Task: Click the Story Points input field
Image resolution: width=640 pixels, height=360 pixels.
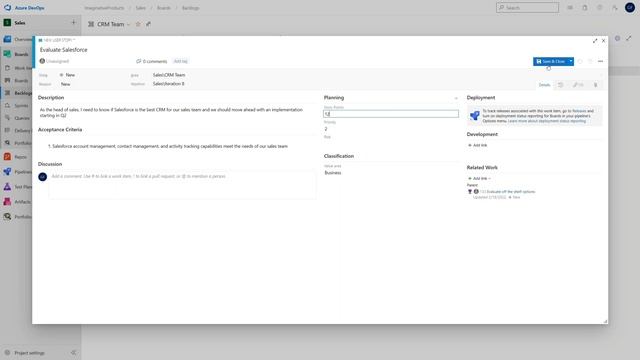Action: [391, 114]
